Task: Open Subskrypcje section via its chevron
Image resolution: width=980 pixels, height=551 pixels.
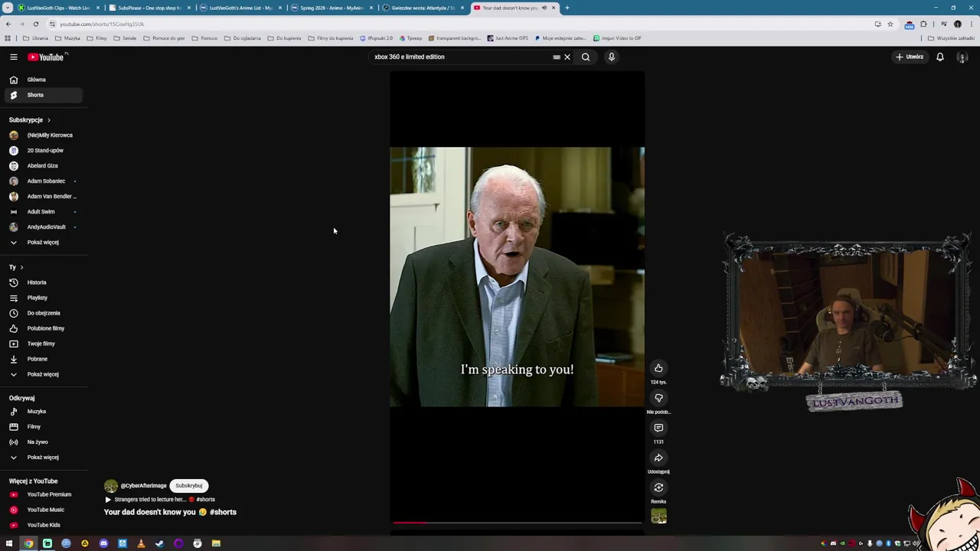Action: [x=48, y=119]
